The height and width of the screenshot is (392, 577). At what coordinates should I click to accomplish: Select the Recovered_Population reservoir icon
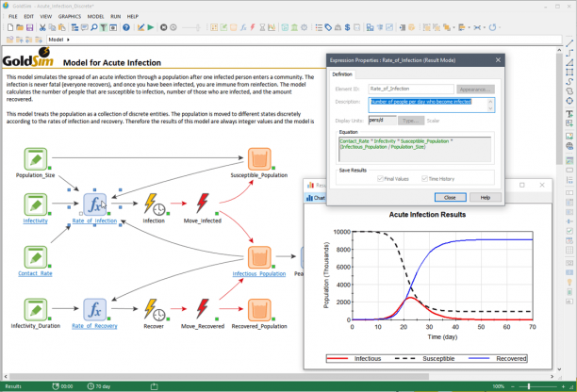(259, 310)
